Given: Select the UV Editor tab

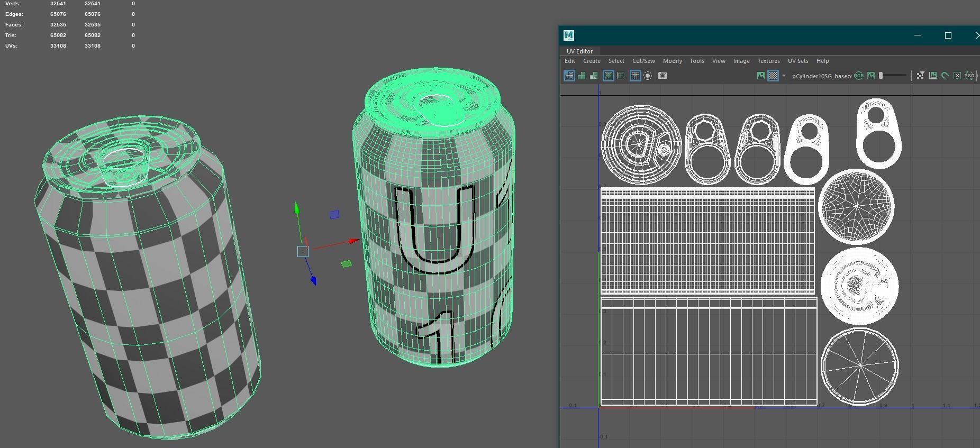Looking at the screenshot, I should click(579, 51).
